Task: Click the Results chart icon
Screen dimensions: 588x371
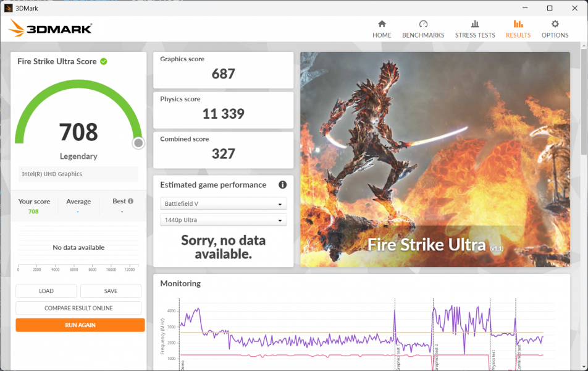Action: pos(518,24)
